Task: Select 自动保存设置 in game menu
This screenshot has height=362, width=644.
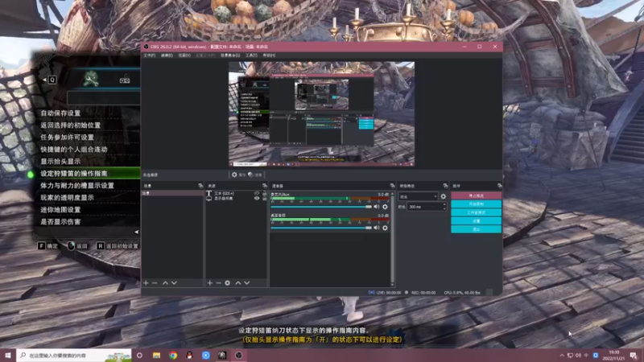Action: tap(60, 113)
